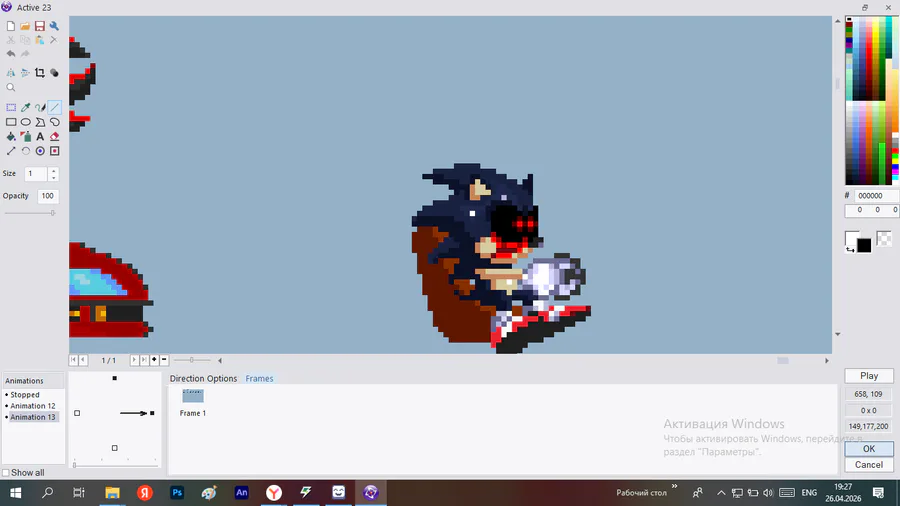Select the Flip horizontally icon
The width and height of the screenshot is (900, 506).
[x=11, y=73]
